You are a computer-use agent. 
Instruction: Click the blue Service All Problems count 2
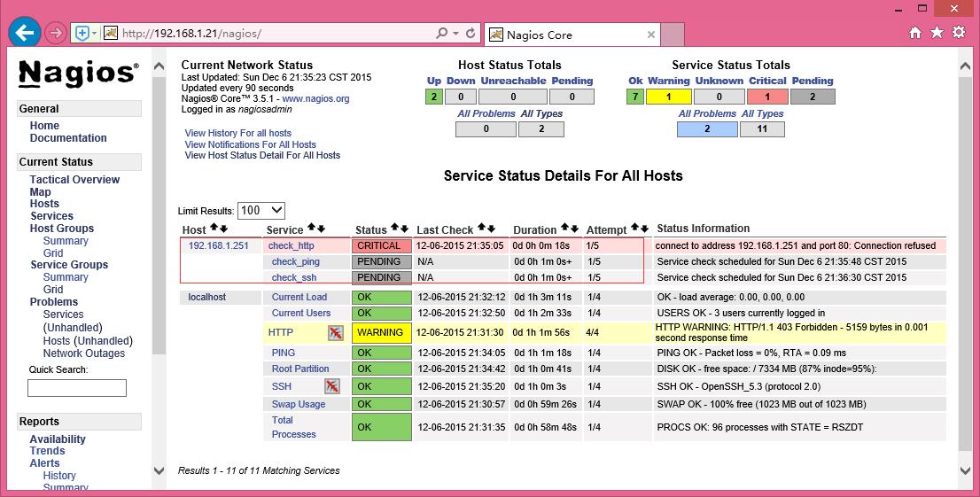point(707,128)
